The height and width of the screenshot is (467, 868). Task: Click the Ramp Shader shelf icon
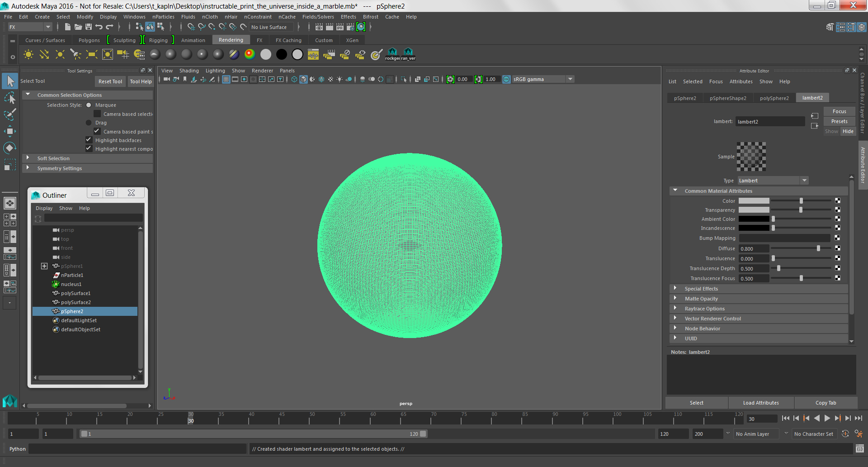250,55
